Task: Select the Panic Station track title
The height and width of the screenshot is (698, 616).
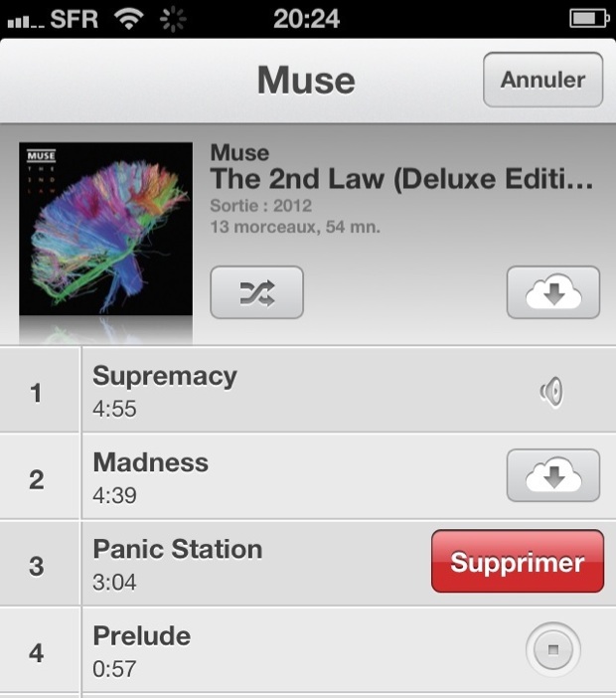Action: pyautogui.click(x=178, y=549)
